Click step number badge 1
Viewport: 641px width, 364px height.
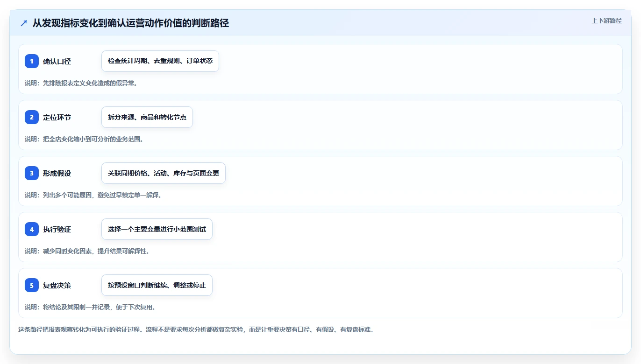pyautogui.click(x=32, y=61)
